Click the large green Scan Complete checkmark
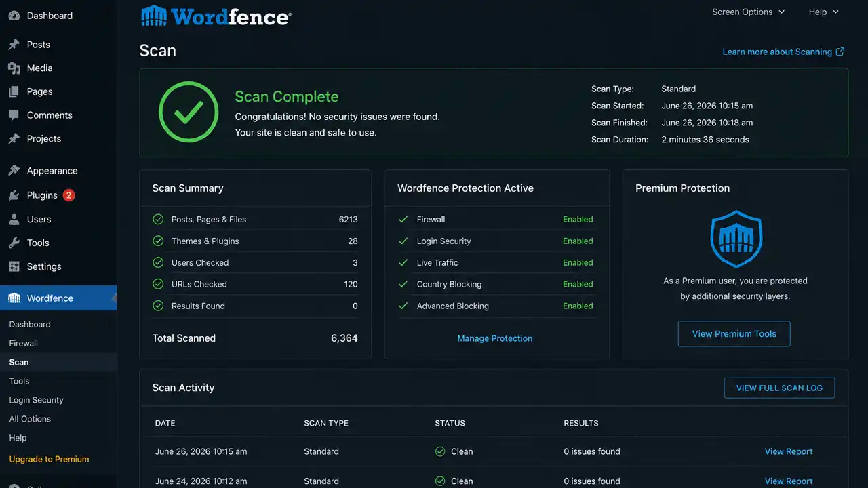The width and height of the screenshot is (868, 488). [189, 113]
